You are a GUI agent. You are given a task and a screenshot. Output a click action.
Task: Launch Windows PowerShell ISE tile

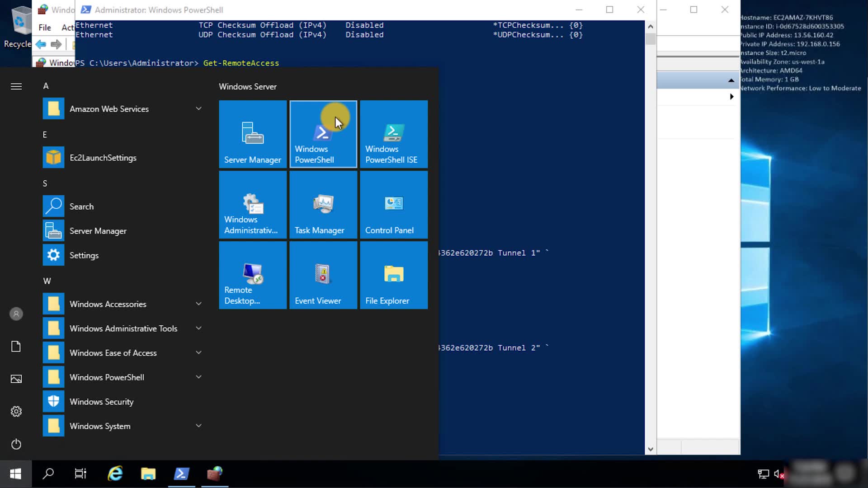(x=394, y=134)
